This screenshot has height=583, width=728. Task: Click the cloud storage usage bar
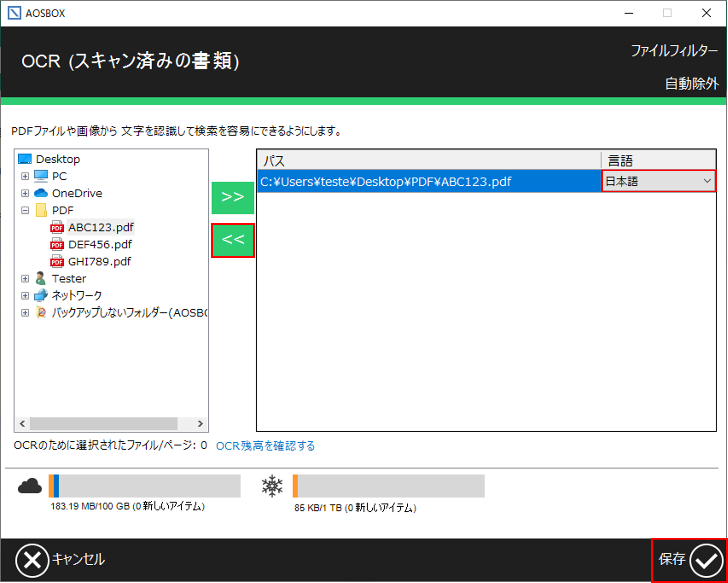(x=144, y=486)
